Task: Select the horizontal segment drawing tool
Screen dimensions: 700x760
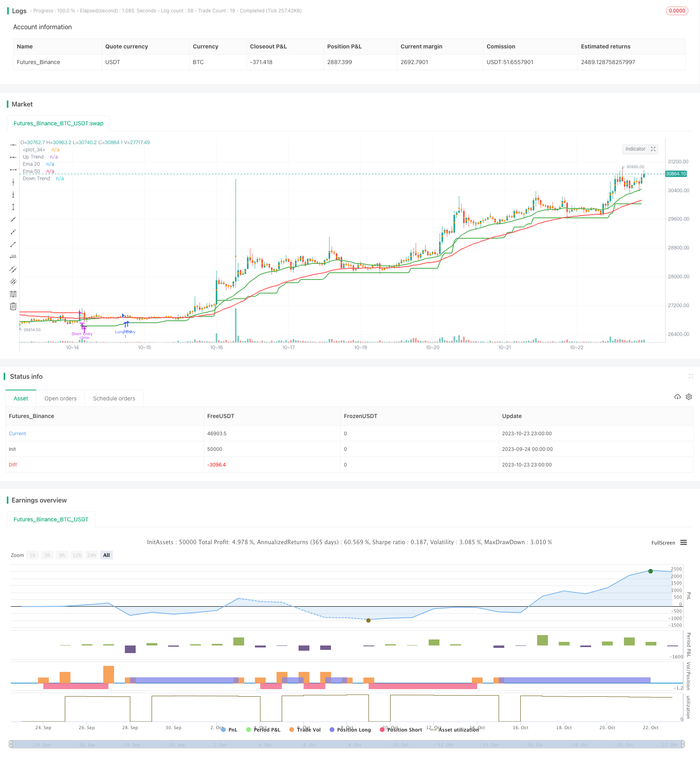Action: point(13,170)
